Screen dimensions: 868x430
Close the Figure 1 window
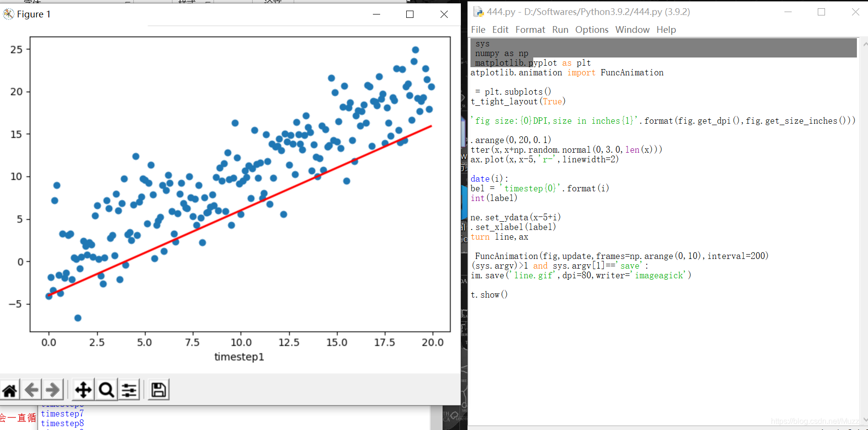tap(444, 14)
